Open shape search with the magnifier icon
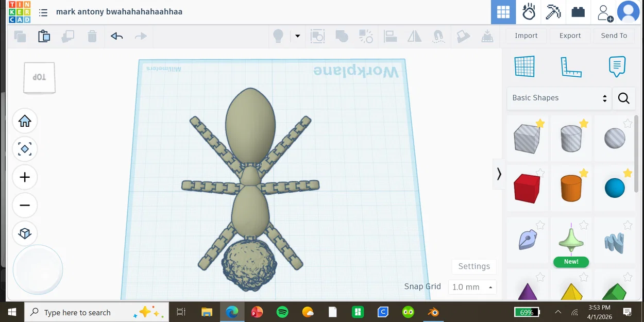The height and width of the screenshot is (322, 644). coord(623,98)
